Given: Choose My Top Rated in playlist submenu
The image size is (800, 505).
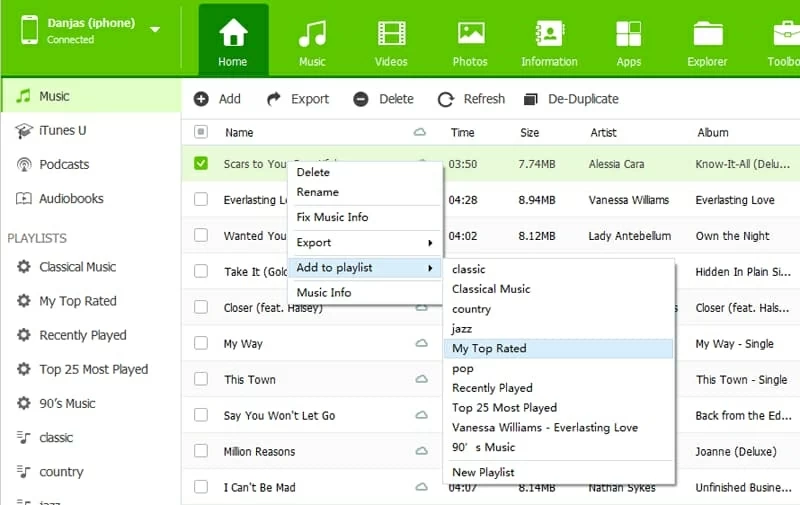Looking at the screenshot, I should (x=489, y=348).
